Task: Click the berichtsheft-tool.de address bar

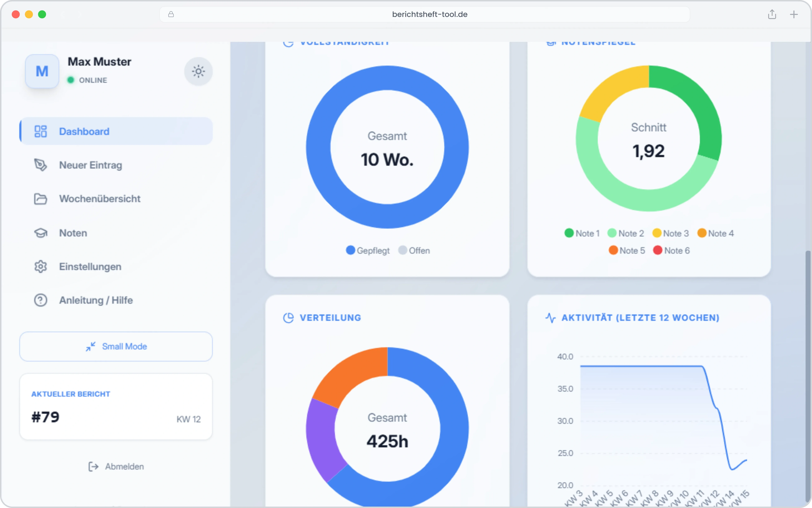Action: [x=424, y=14]
